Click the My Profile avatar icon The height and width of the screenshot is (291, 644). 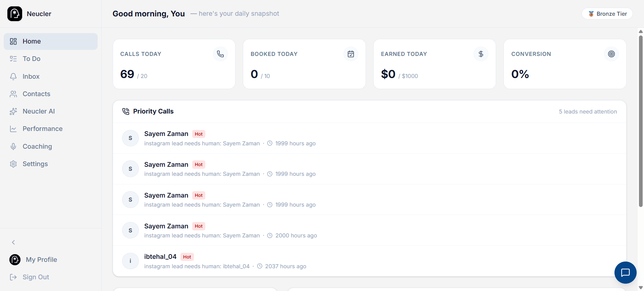pos(15,260)
